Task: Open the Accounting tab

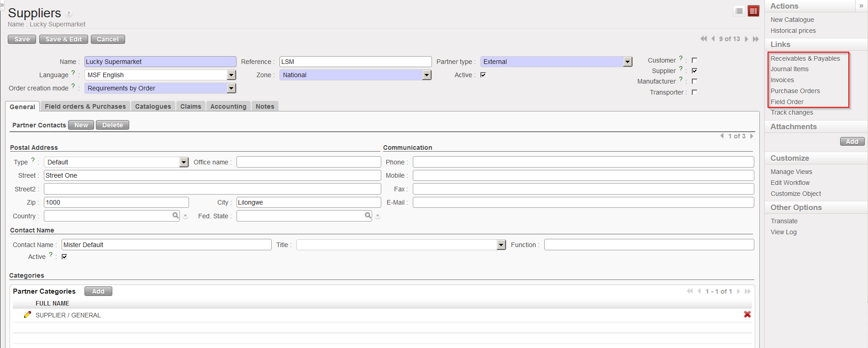Action: click(x=228, y=106)
